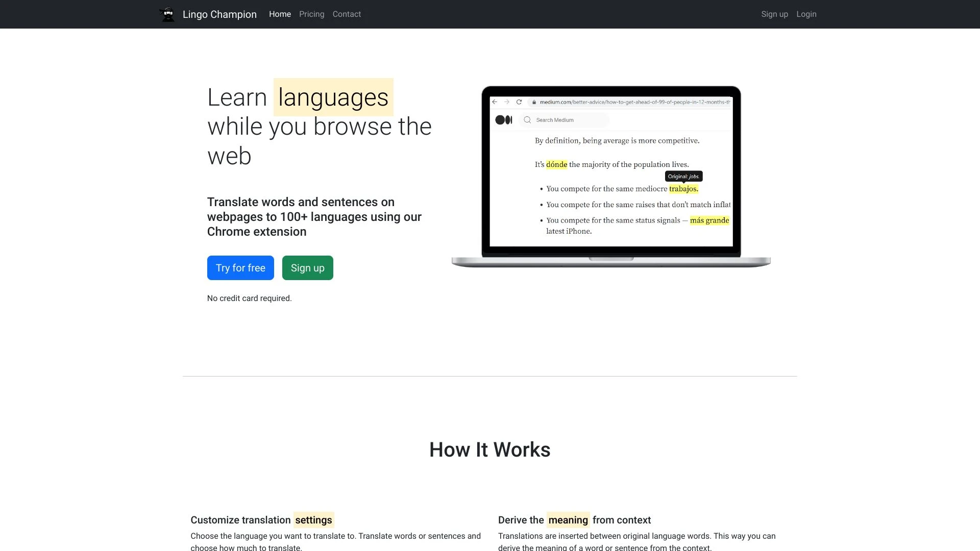980x551 pixels.
Task: Click the page reload icon in the mockup
Action: tap(519, 102)
